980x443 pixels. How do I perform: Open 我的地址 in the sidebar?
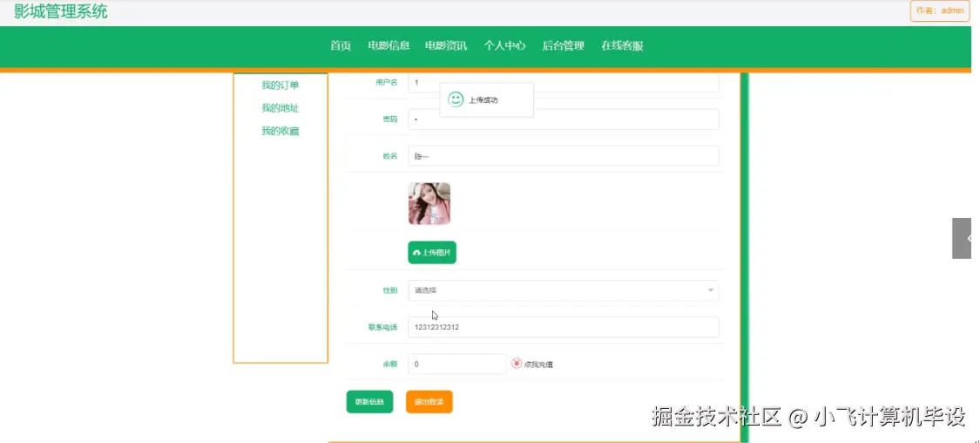[x=280, y=108]
